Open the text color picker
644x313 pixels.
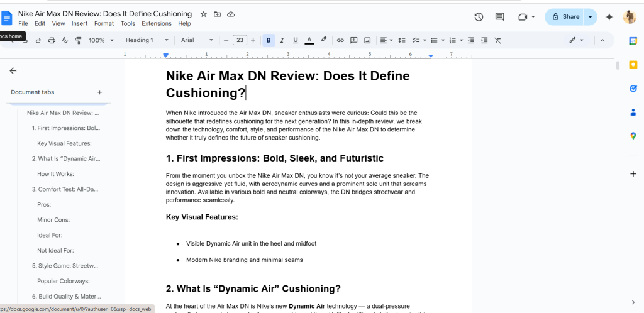click(x=309, y=40)
